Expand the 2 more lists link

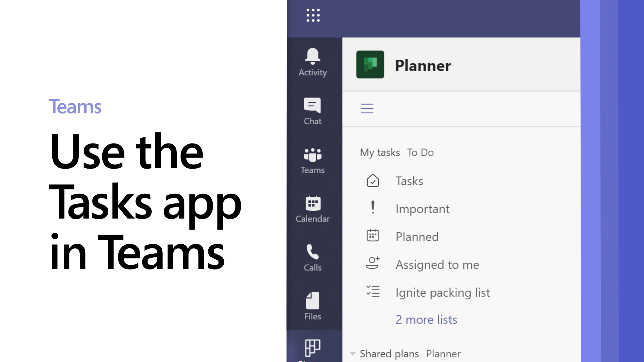(426, 319)
